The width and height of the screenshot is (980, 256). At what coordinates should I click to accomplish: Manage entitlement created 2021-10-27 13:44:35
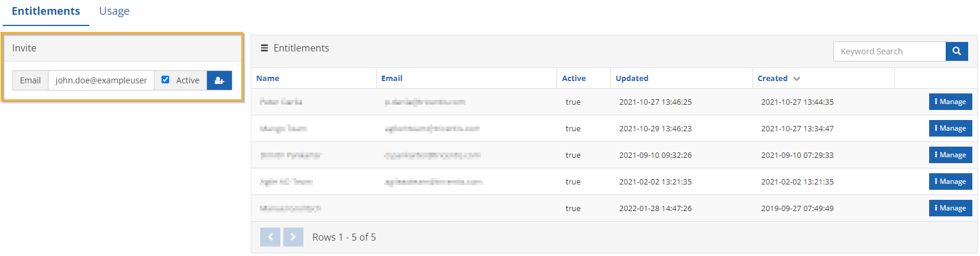coord(950,102)
